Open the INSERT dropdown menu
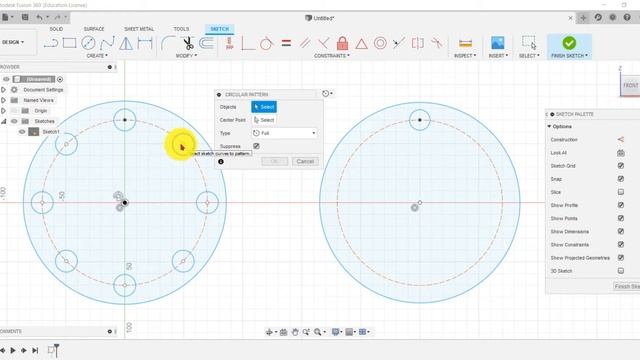The width and height of the screenshot is (640, 360). tap(498, 56)
